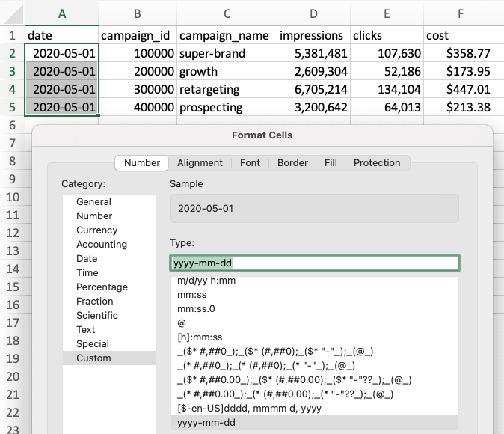Select the Fill tab
Screen dimensions: 504x434
point(331,163)
